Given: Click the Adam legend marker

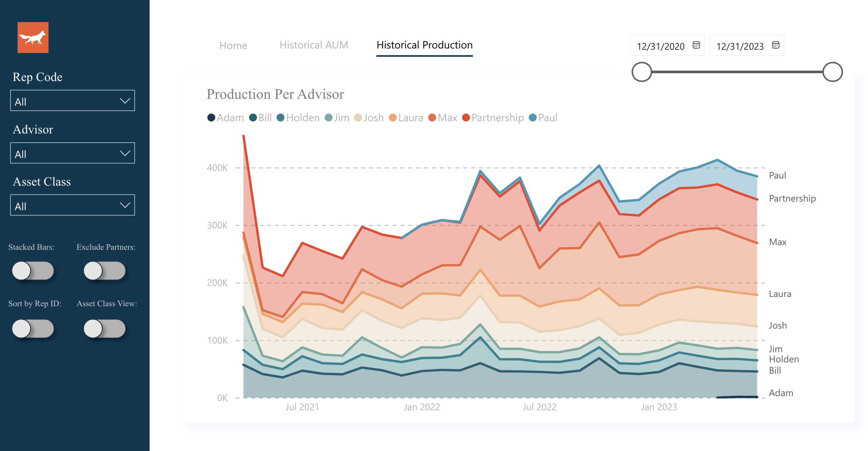Looking at the screenshot, I should point(211,118).
